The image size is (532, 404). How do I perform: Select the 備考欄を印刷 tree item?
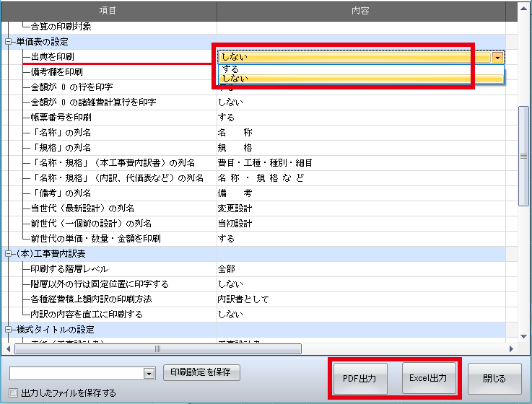pos(56,72)
